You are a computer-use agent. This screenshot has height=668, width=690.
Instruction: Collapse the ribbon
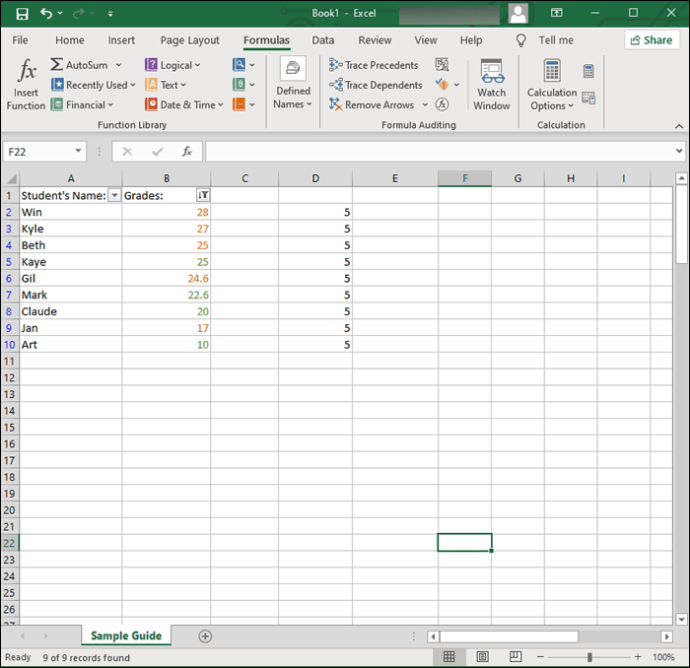coord(679,126)
